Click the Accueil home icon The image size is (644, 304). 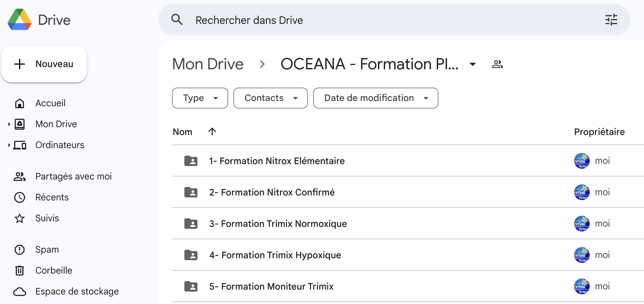pos(20,103)
